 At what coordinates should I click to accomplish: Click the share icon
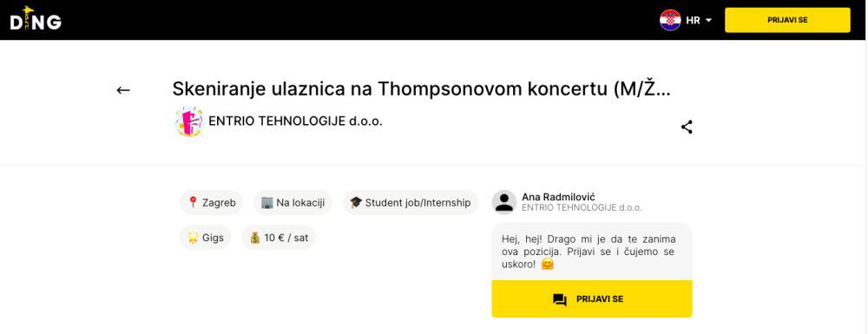[x=687, y=128]
